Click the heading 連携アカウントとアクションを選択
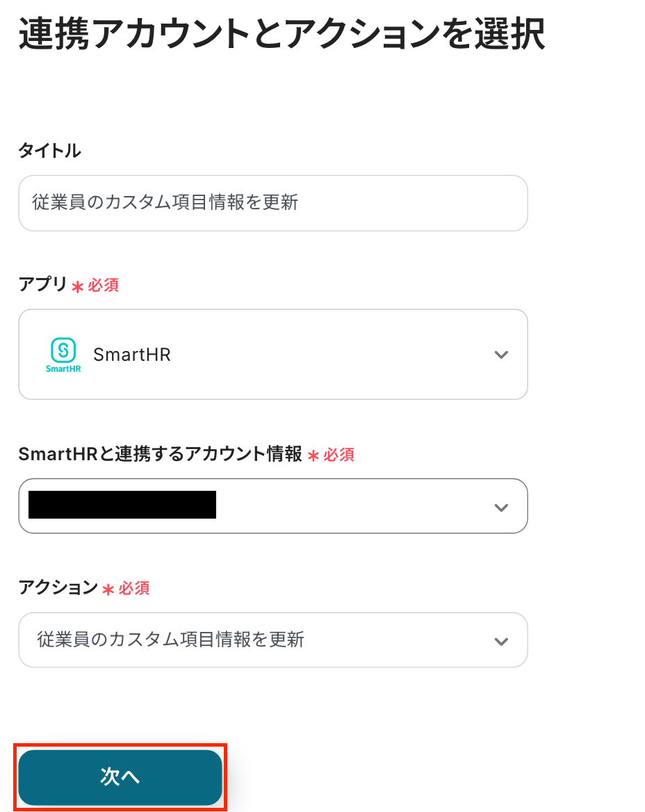 [x=281, y=35]
